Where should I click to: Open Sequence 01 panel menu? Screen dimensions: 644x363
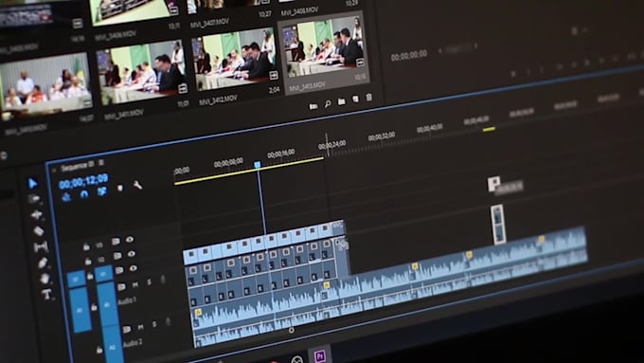[101, 163]
